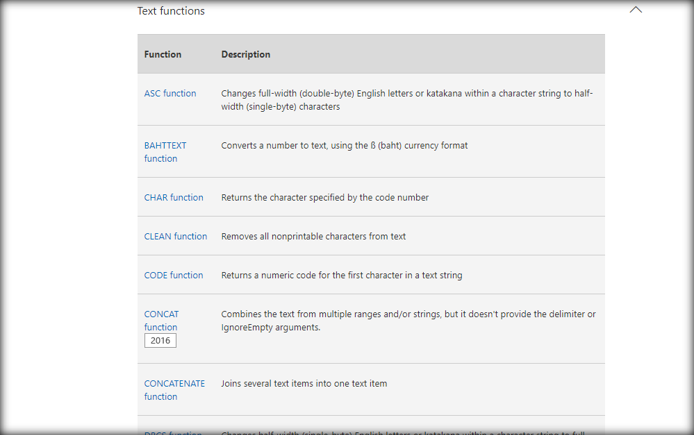Open the CODE function link
Screen dimensions: 694x435
[x=174, y=275]
